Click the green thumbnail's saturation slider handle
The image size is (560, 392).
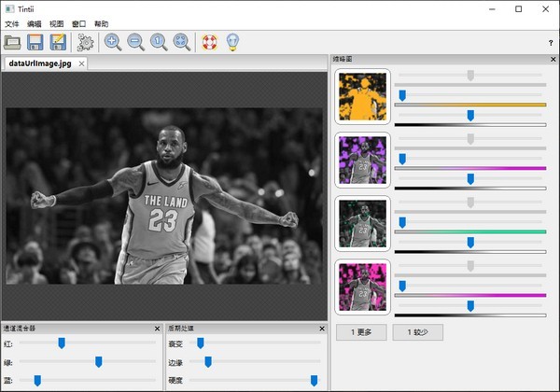point(402,222)
